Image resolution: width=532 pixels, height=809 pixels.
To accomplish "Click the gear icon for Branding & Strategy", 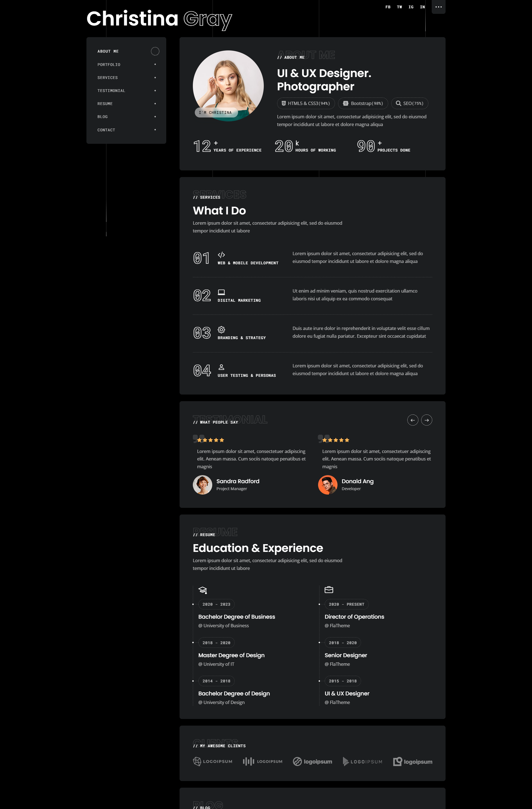I will point(221,330).
